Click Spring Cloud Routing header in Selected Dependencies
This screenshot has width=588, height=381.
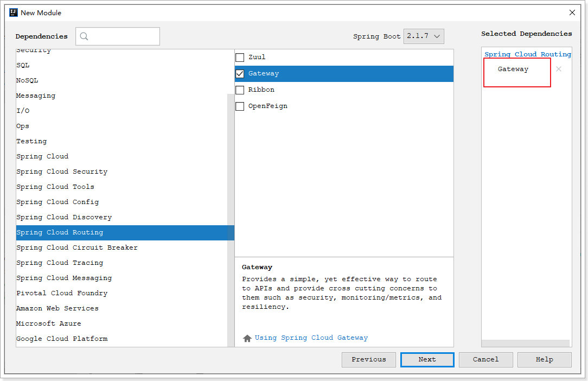click(x=528, y=54)
